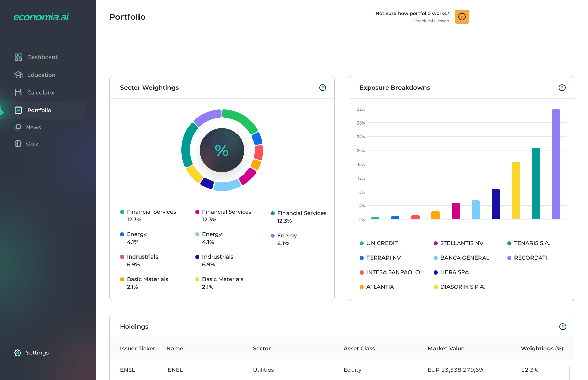The height and width of the screenshot is (380, 588).
Task: Click the News icon in sidebar
Action: pyautogui.click(x=18, y=127)
